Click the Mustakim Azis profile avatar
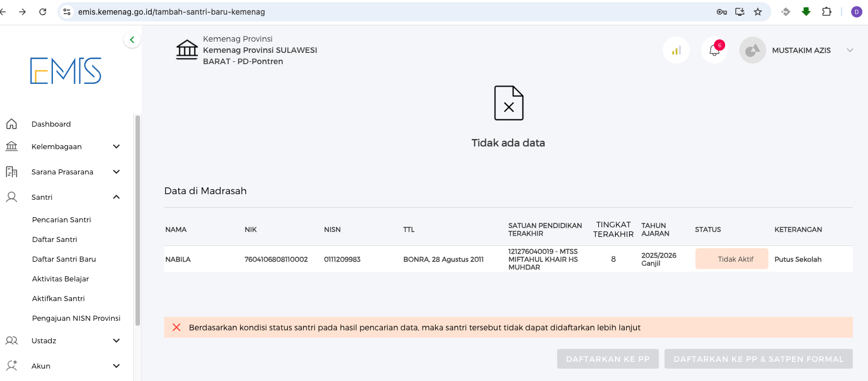The height and width of the screenshot is (381, 868). [x=752, y=50]
